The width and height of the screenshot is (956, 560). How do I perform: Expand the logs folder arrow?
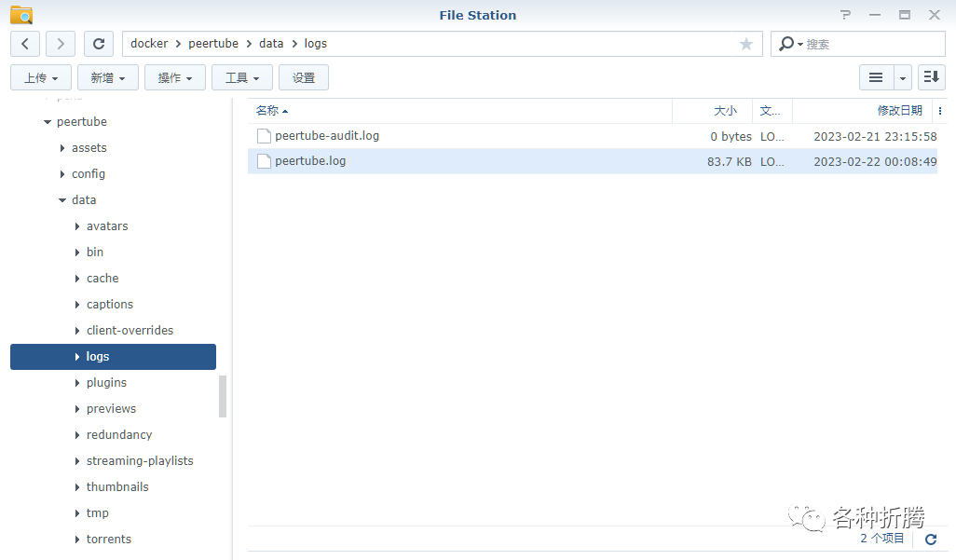point(76,357)
